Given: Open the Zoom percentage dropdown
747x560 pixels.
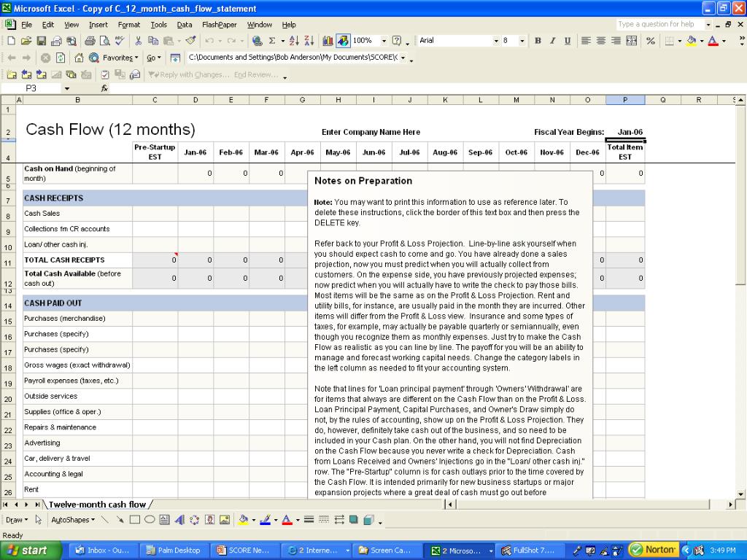Looking at the screenshot, I should pos(384,41).
